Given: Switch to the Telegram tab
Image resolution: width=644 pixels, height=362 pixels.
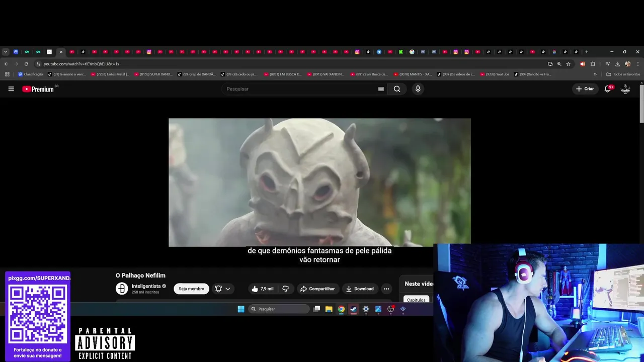Looking at the screenshot, I should pos(379,52).
